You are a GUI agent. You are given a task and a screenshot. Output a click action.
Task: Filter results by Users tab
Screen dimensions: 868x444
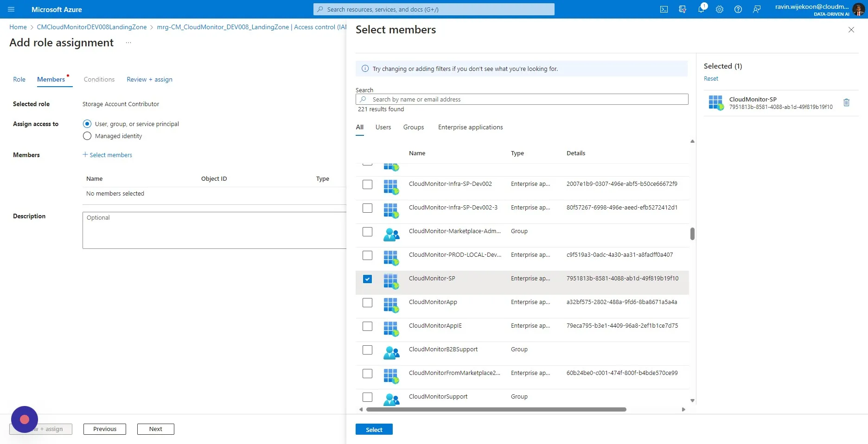[383, 127]
